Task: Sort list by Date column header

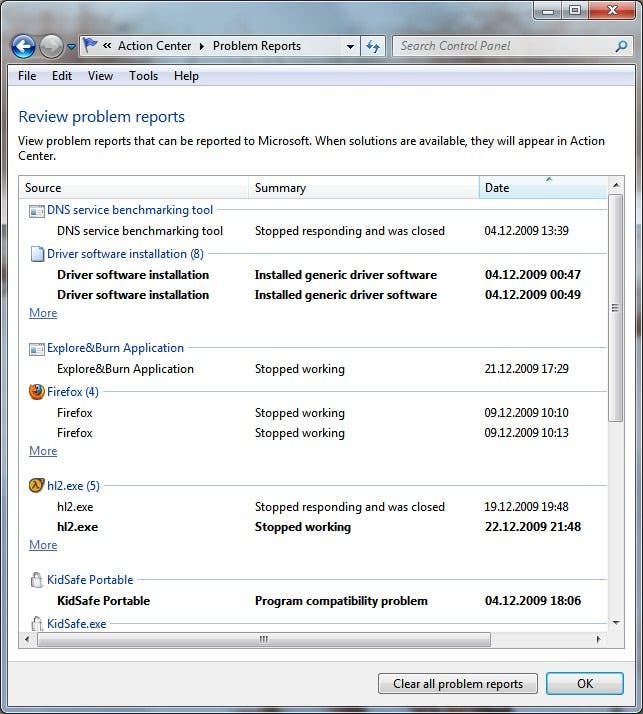Action: [x=543, y=188]
